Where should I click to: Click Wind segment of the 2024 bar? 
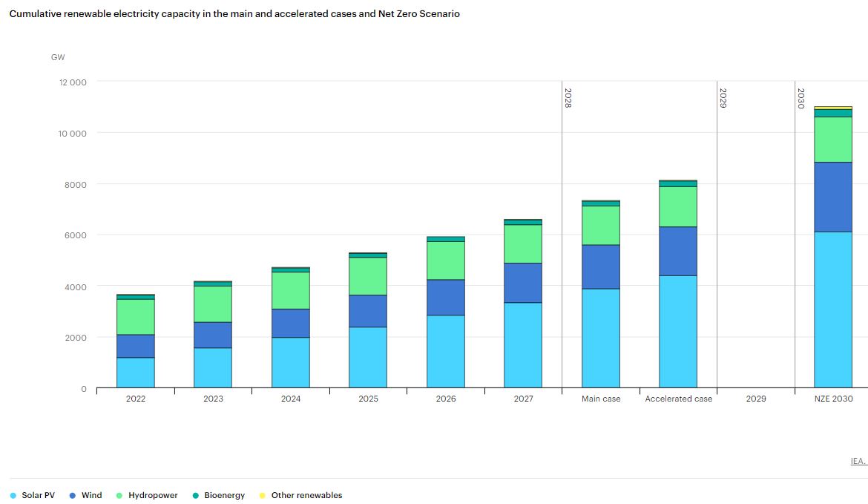[291, 323]
